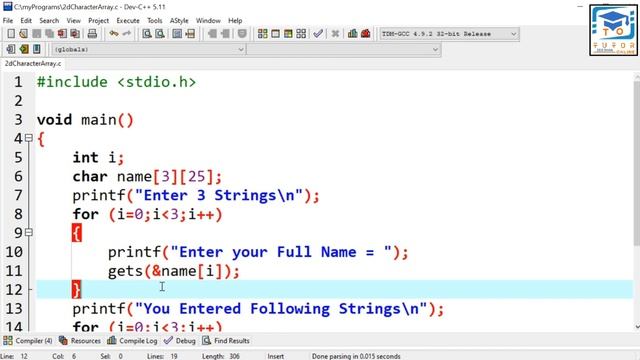Open the empty function dropdown beside (globals)
This screenshot has height=360, width=640.
343,49
